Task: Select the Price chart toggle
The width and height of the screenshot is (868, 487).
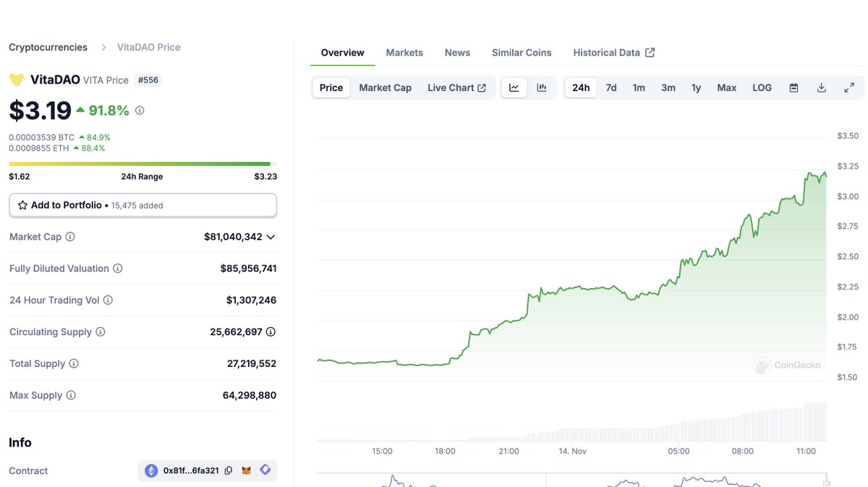Action: click(x=331, y=88)
